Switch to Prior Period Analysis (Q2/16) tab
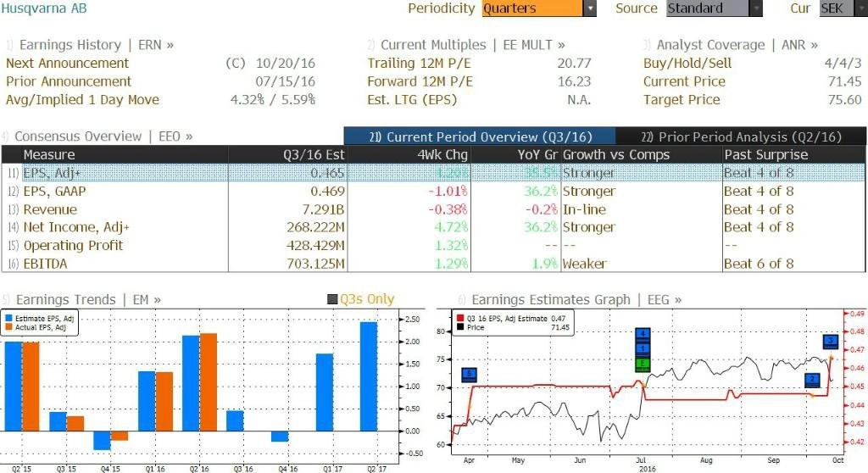868x473 pixels. coord(741,136)
